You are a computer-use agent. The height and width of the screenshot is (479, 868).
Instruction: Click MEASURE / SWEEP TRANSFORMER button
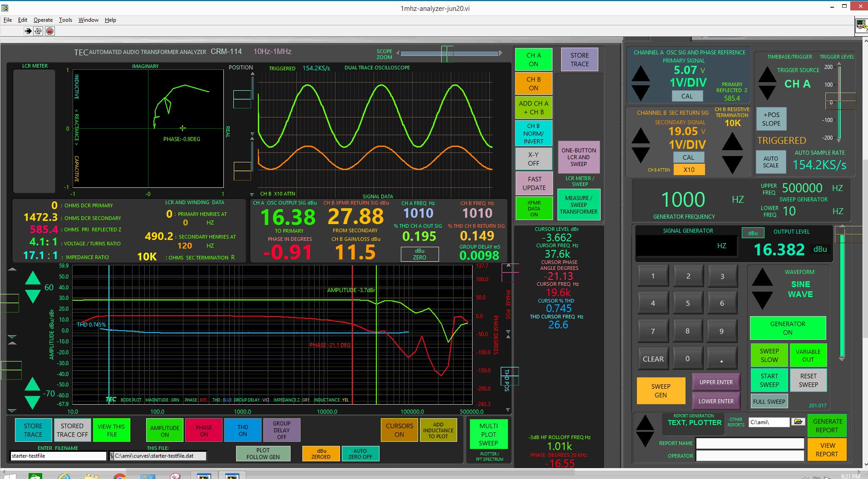(x=579, y=205)
